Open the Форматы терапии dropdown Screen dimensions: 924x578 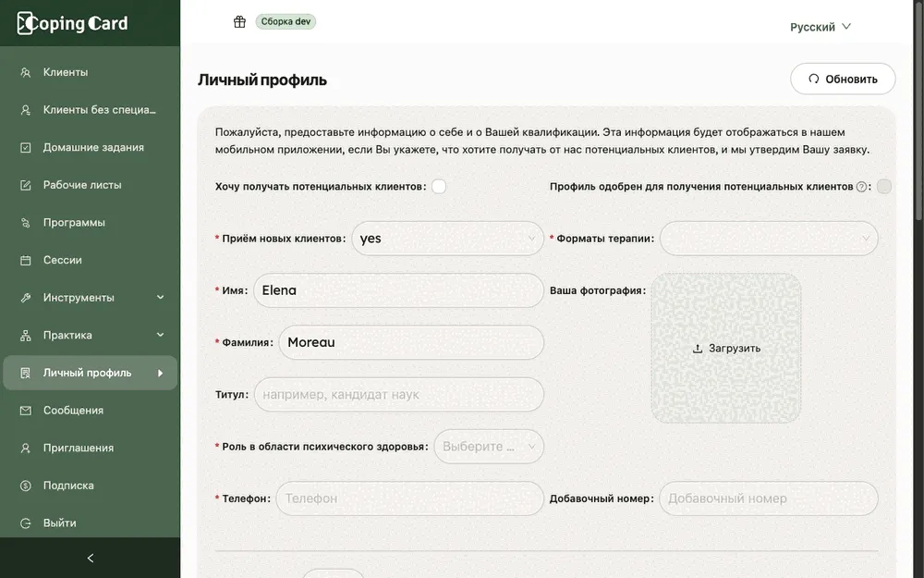click(769, 239)
